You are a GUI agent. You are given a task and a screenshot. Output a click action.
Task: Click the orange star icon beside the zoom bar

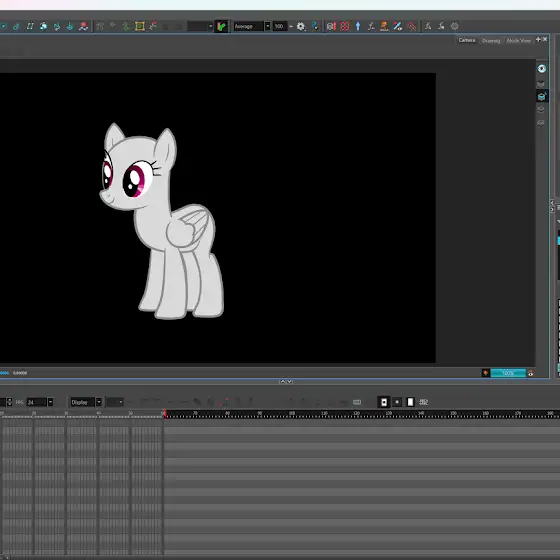[x=486, y=373]
